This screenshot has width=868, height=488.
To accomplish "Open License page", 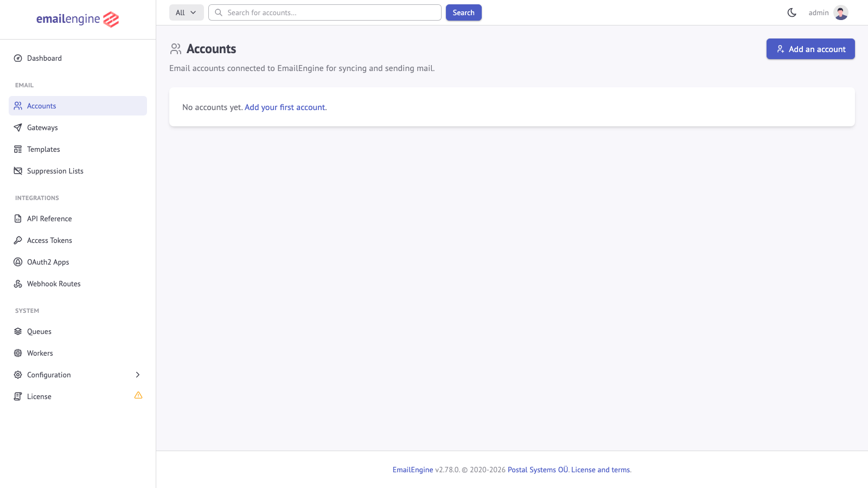I will (78, 396).
